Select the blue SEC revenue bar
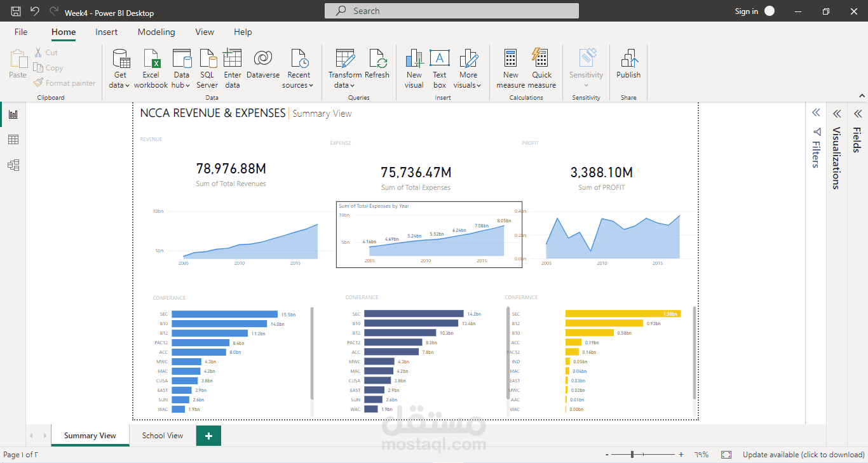Screen dimensions: 868x463 (224, 314)
